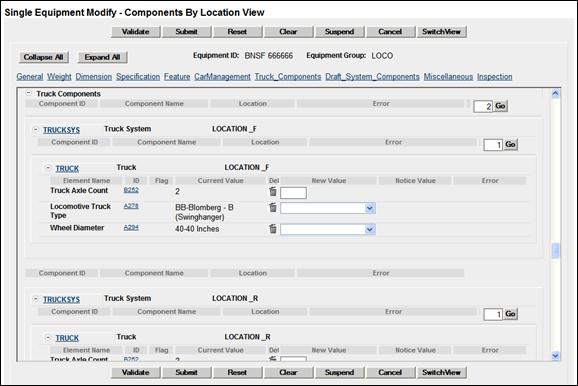Open element ID A278 link
578x386 pixels.
(131, 206)
